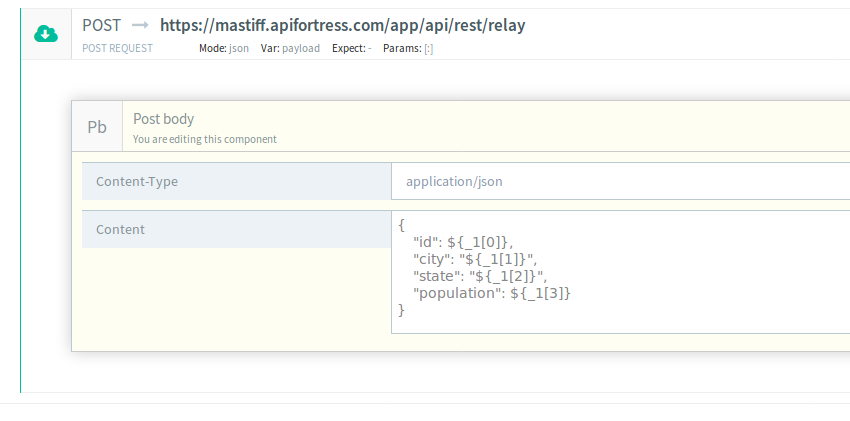
Task: Click the Expect field in request header
Action: tap(351, 48)
